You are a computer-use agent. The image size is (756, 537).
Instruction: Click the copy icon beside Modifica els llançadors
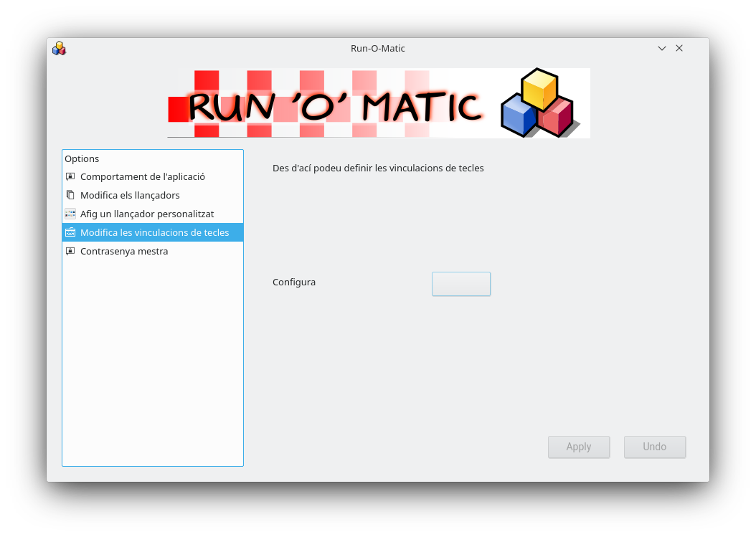click(x=70, y=195)
